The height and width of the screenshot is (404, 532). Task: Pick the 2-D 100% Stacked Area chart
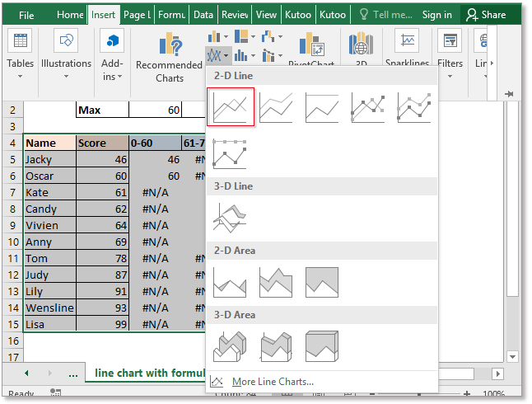tap(322, 282)
